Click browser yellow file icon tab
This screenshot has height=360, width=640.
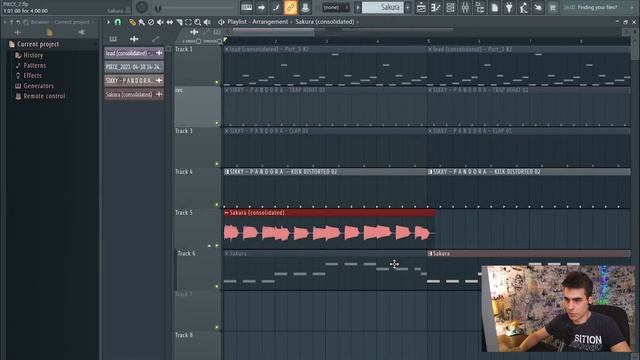(49, 32)
